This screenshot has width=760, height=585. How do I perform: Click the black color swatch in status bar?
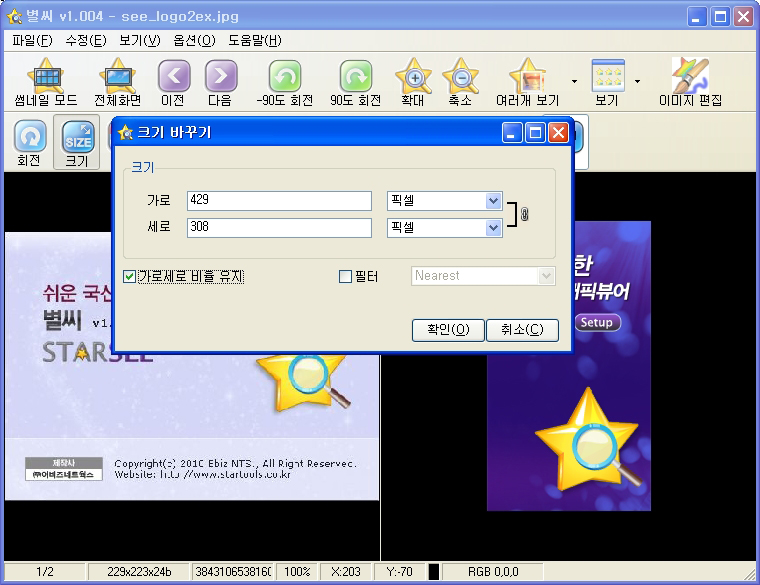tap(434, 572)
